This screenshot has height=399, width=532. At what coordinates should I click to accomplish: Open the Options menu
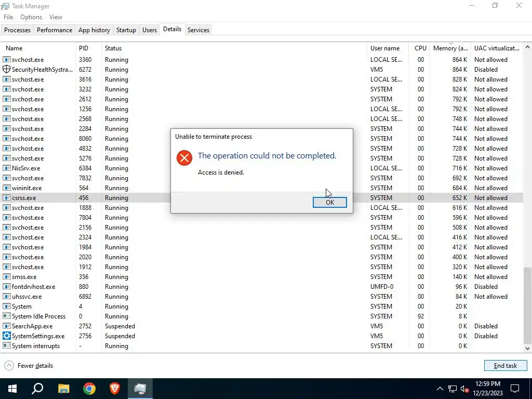[x=31, y=17]
